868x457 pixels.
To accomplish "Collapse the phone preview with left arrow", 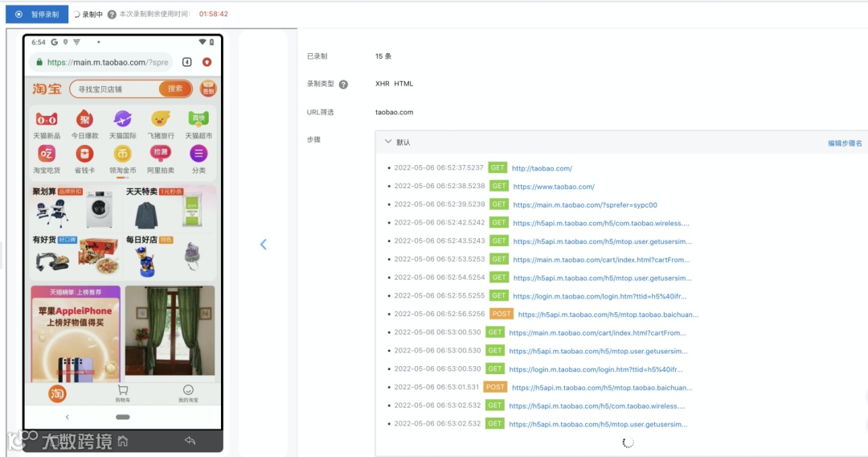I will [x=264, y=245].
